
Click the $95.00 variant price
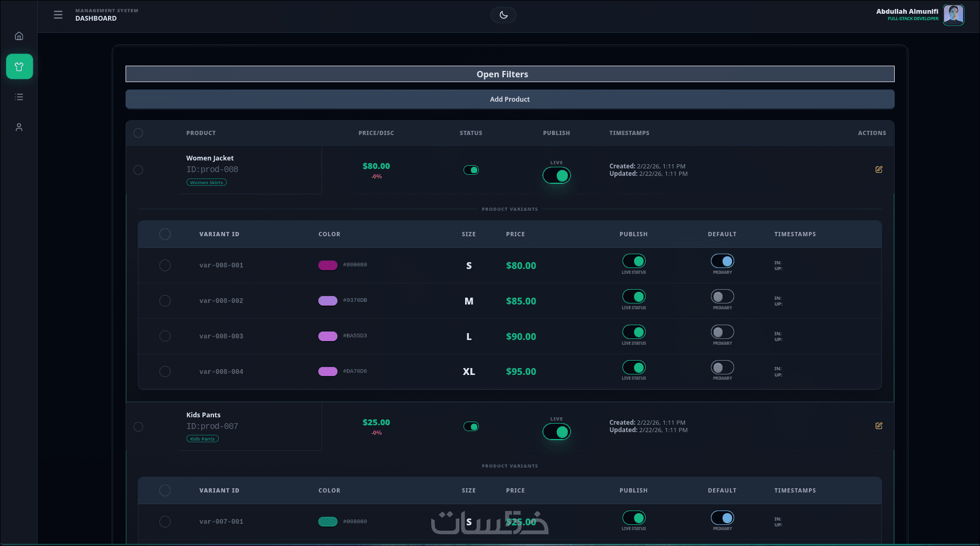(x=521, y=372)
